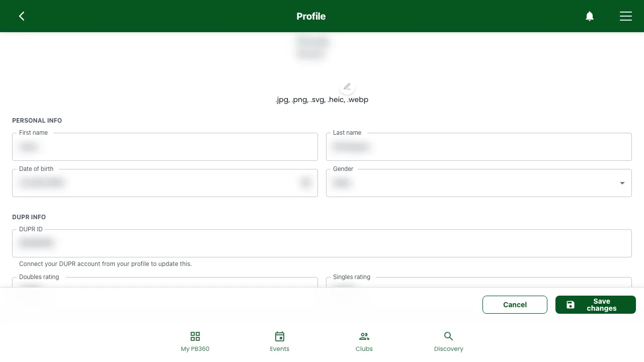Click the '.jpg, .png, .svg, .heic, .webp' text
The width and height of the screenshot is (644, 362).
click(x=322, y=100)
